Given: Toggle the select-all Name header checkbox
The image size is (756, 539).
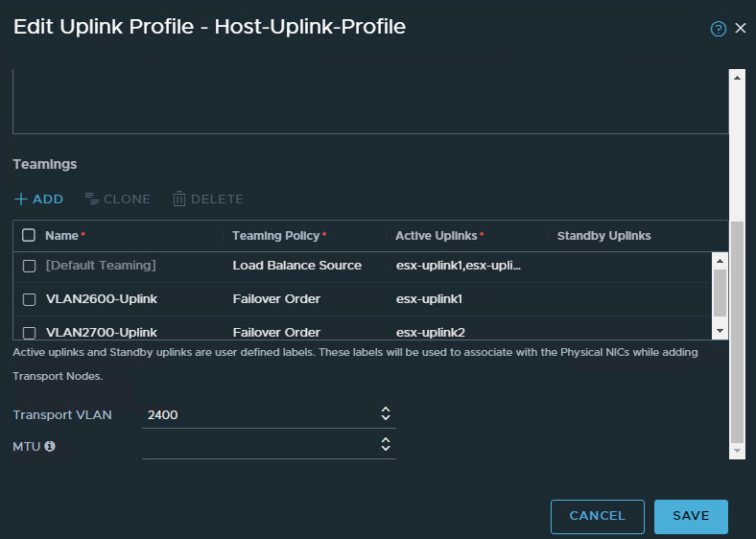Looking at the screenshot, I should point(29,236).
